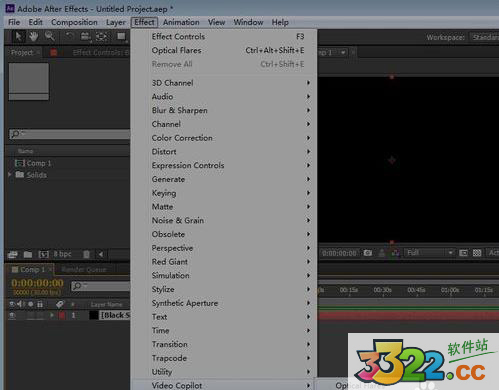The width and height of the screenshot is (499, 390).
Task: Click the label tag column icon in timeline
Action: tap(60, 304)
